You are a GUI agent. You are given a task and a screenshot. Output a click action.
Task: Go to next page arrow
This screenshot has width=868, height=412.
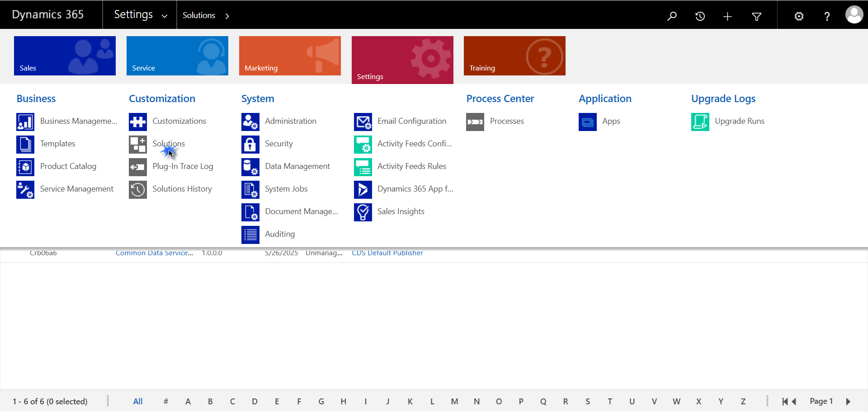pyautogui.click(x=848, y=402)
